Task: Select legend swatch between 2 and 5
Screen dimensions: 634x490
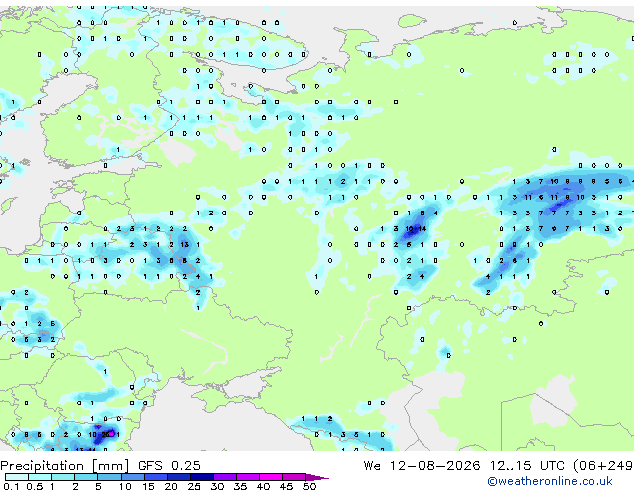Action: pos(87,477)
